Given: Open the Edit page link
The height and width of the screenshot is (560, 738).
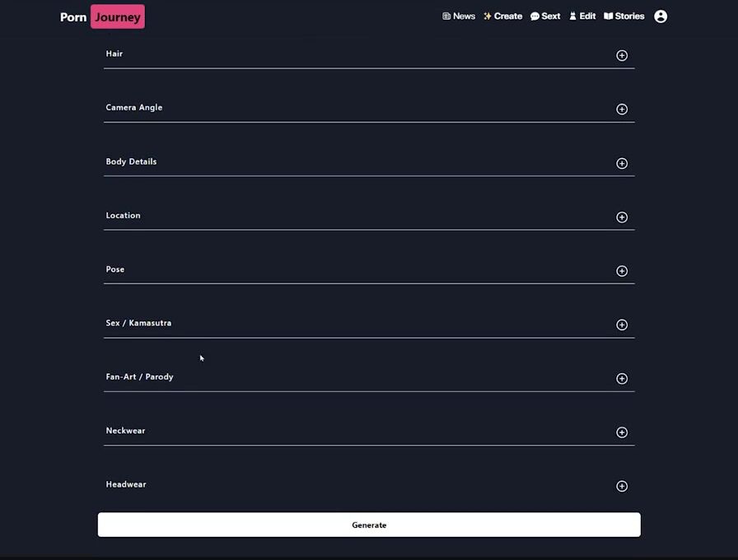Looking at the screenshot, I should click(x=582, y=16).
